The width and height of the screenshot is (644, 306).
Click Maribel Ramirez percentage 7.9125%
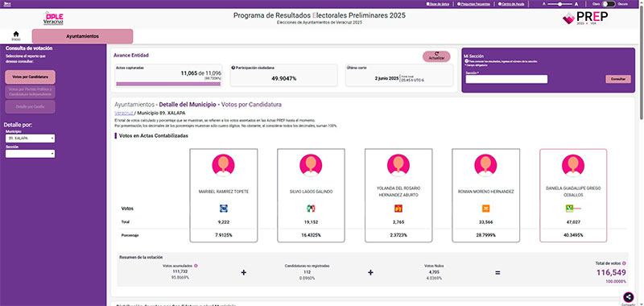pyautogui.click(x=224, y=235)
